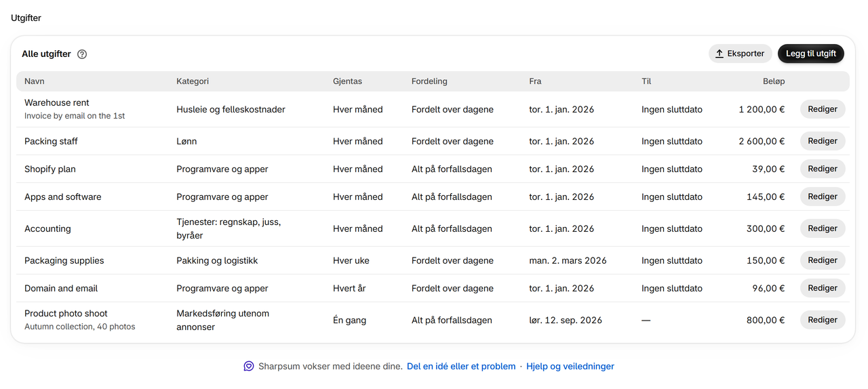Click amount 300,00 €

click(766, 228)
